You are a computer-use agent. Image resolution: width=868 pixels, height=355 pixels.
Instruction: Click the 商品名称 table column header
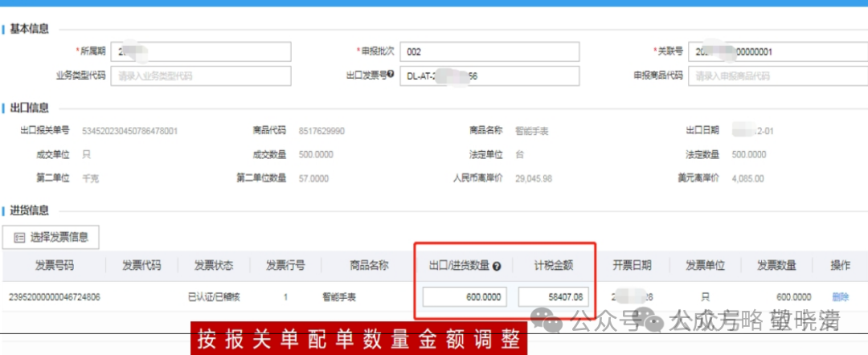coord(369,265)
